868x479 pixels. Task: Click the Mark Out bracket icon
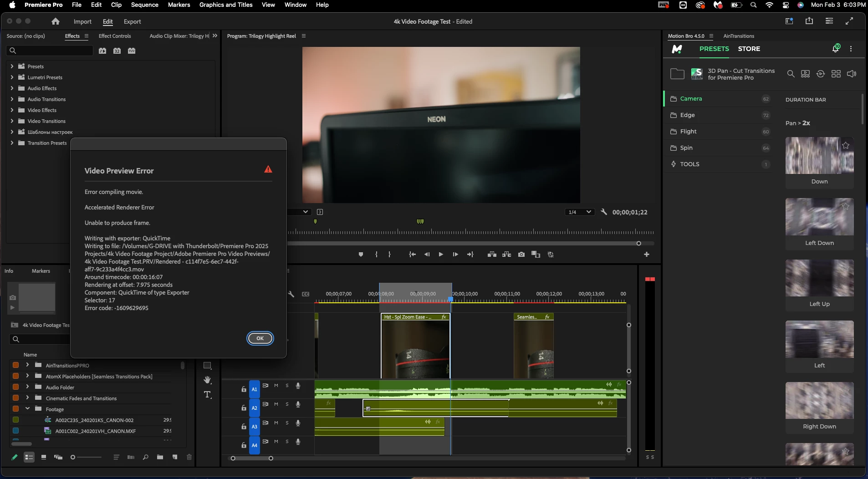[x=389, y=255]
